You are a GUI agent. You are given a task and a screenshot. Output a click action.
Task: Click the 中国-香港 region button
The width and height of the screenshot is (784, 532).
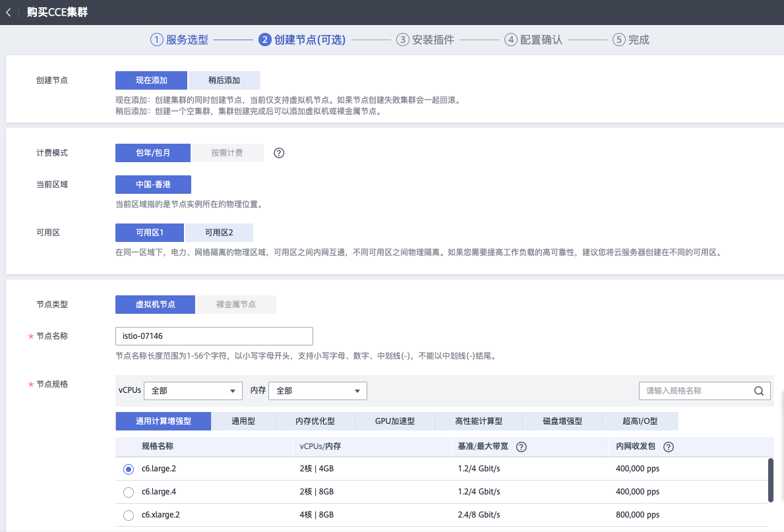(153, 185)
